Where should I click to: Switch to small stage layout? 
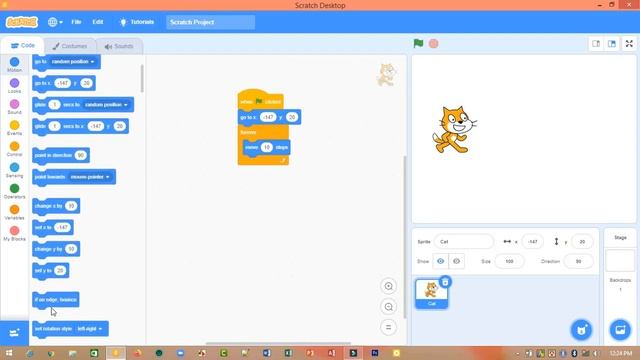[x=596, y=44]
